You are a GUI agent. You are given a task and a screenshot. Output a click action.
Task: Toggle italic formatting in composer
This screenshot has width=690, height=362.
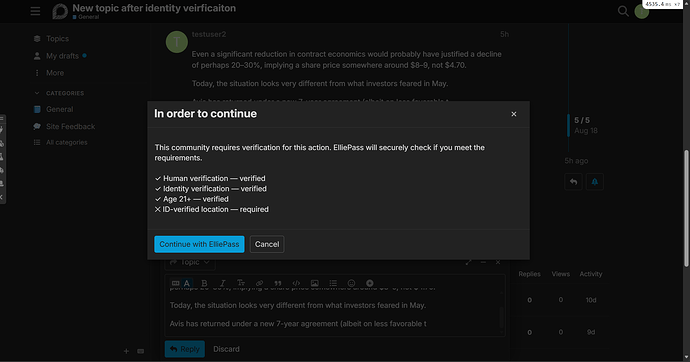[x=223, y=283]
